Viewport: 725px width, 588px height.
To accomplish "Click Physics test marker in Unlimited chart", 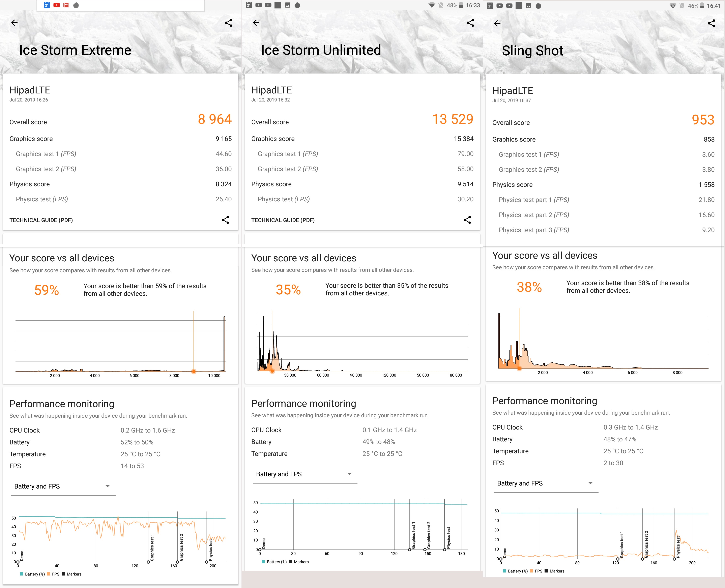I will coord(445,550).
